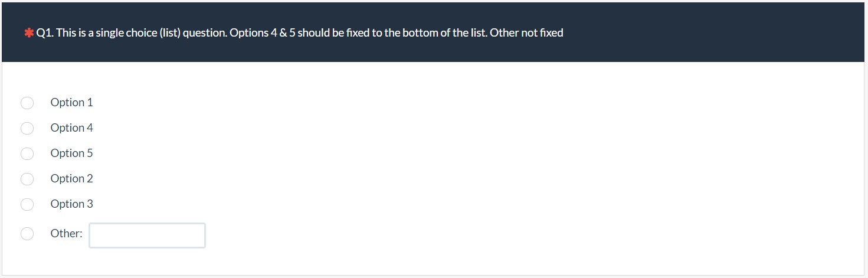Click the 'Other not fixed' header text
Screen dimensions: 868x278
point(526,33)
